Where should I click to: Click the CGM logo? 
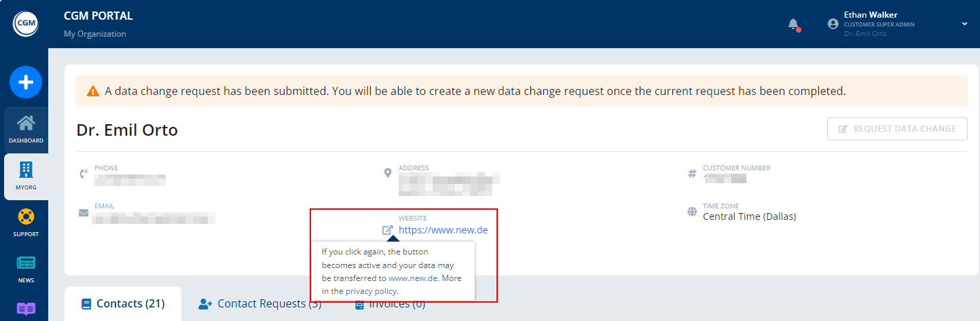(25, 24)
